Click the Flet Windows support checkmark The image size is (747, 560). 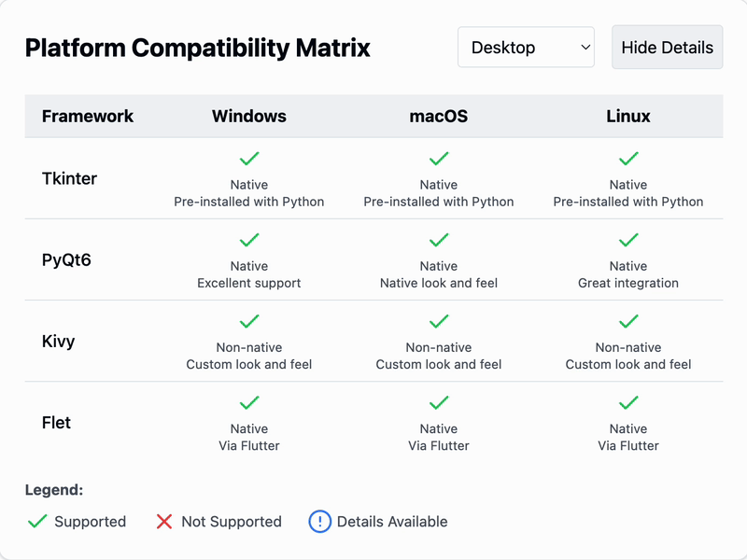point(249,403)
